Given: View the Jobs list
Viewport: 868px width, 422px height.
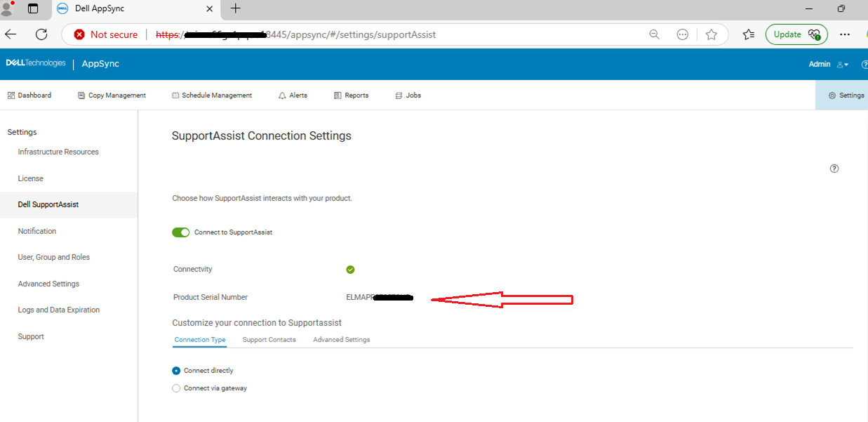Looking at the screenshot, I should tap(408, 95).
